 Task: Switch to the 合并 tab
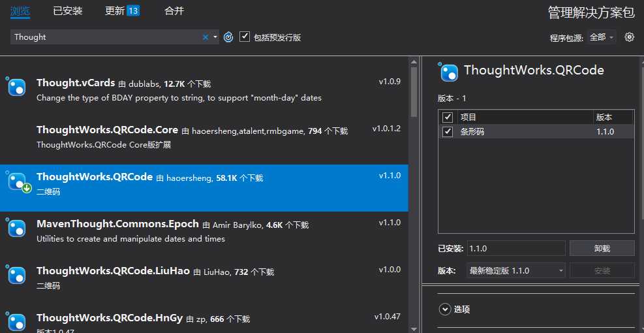point(174,11)
